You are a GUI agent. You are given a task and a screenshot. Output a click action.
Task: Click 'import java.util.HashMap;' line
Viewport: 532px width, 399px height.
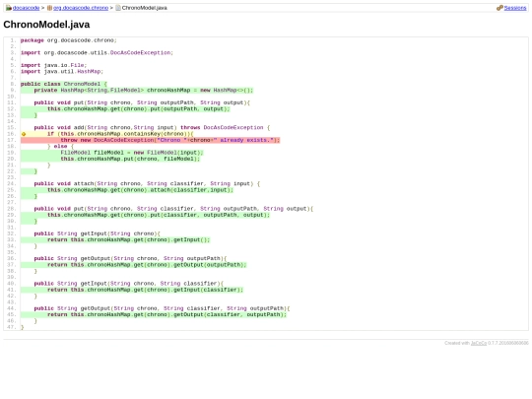point(62,72)
